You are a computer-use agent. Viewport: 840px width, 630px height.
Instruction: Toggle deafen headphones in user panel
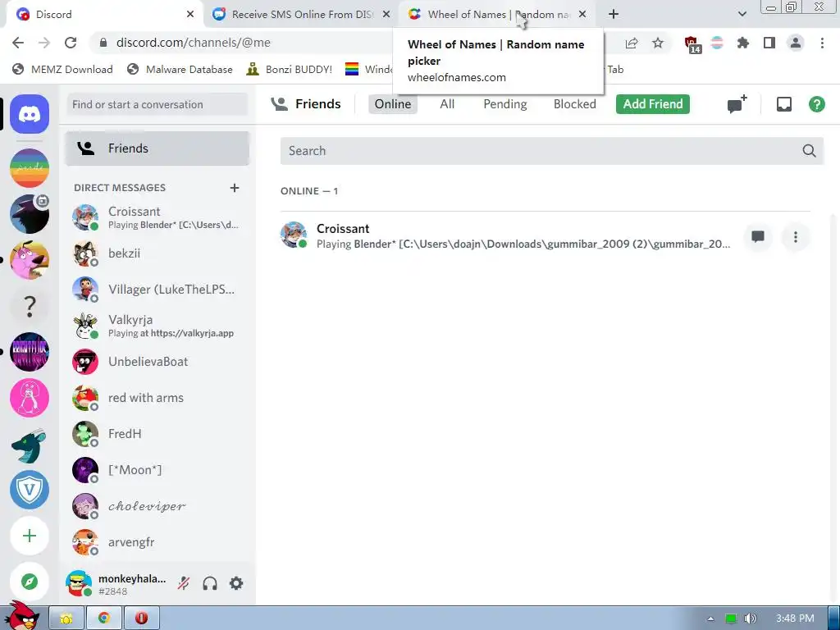click(x=210, y=583)
